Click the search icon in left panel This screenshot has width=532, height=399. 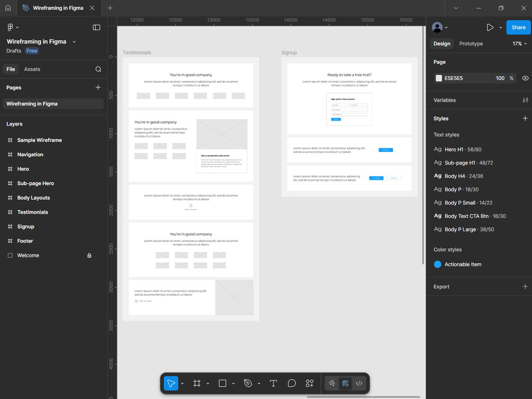(98, 69)
